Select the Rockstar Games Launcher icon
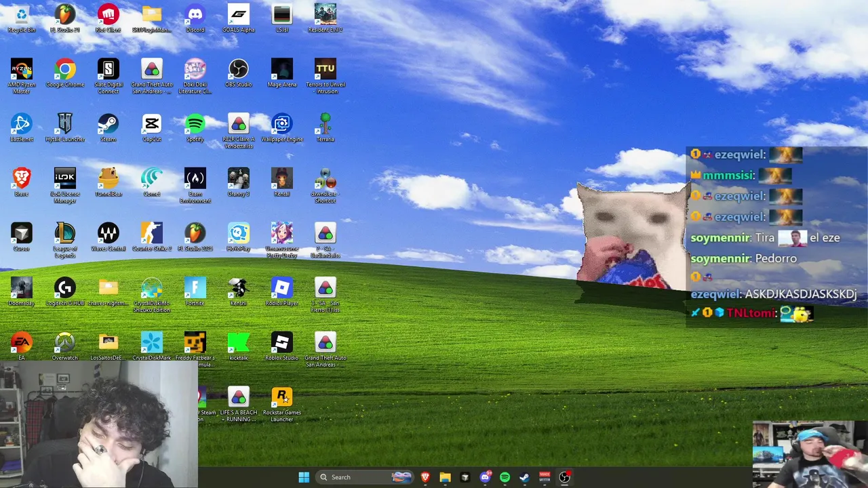Viewport: 868px width, 488px height. click(x=281, y=405)
